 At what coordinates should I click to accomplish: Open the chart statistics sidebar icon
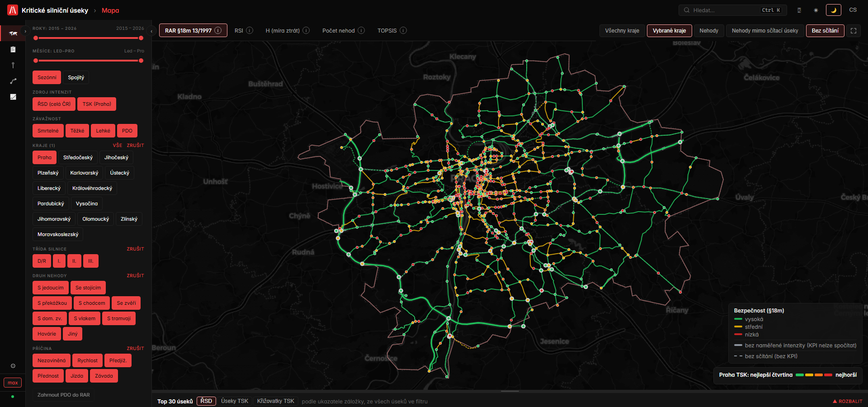coord(13,97)
